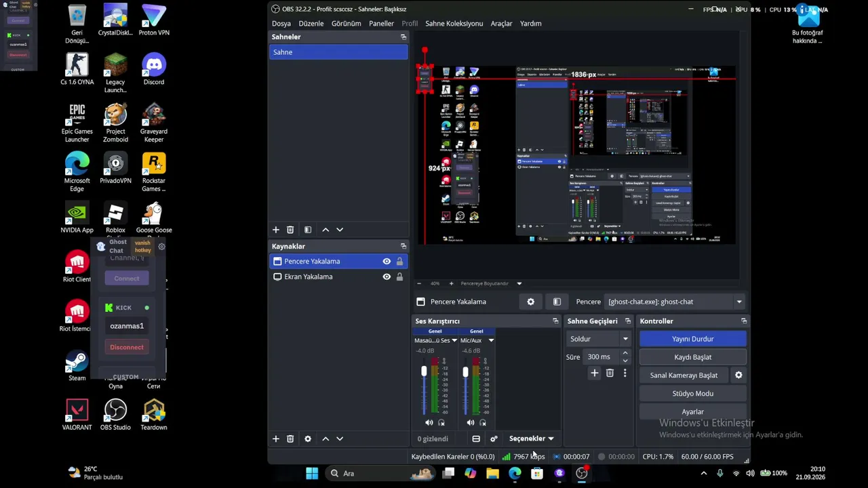Add a new scene in Sahneler panel

(x=276, y=230)
